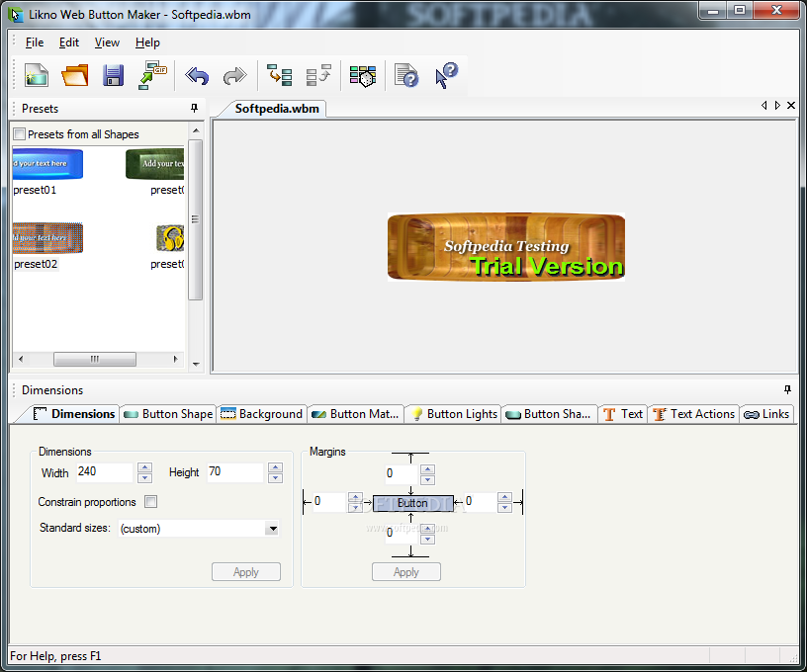Screen dimensions: 807x672
Task: Increase the right margin spinner
Action: [x=505, y=497]
